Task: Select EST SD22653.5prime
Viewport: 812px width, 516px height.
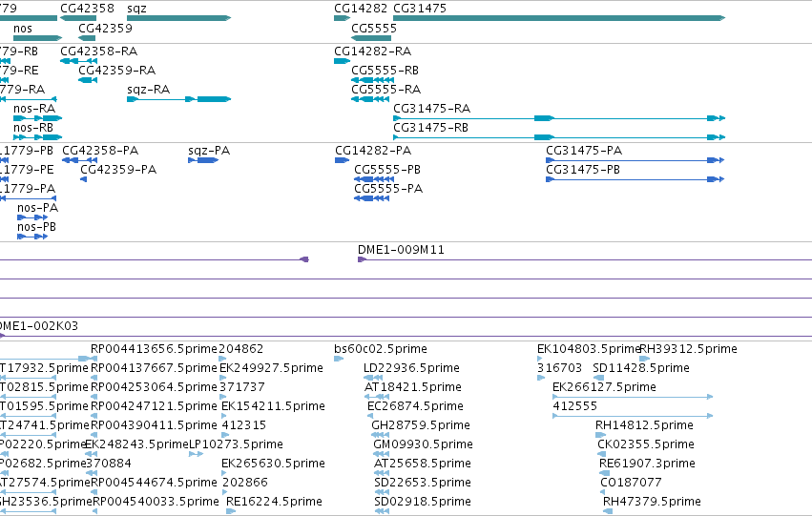Action: [423, 483]
